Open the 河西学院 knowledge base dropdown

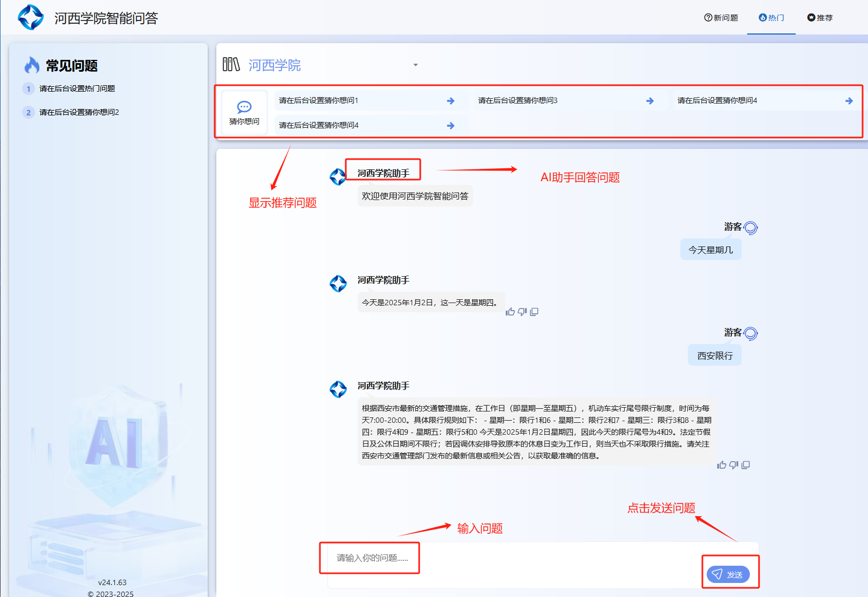[x=415, y=65]
